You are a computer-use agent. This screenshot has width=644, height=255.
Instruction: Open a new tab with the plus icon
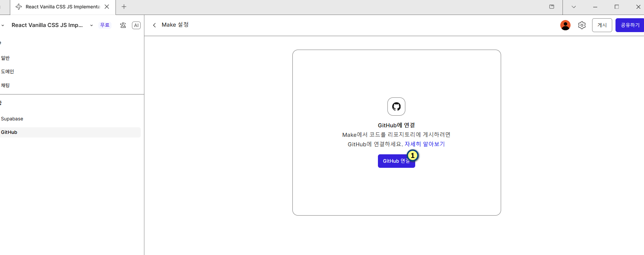tap(124, 7)
